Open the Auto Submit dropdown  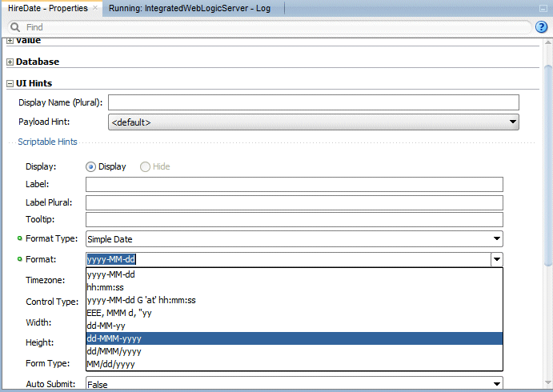click(x=295, y=383)
